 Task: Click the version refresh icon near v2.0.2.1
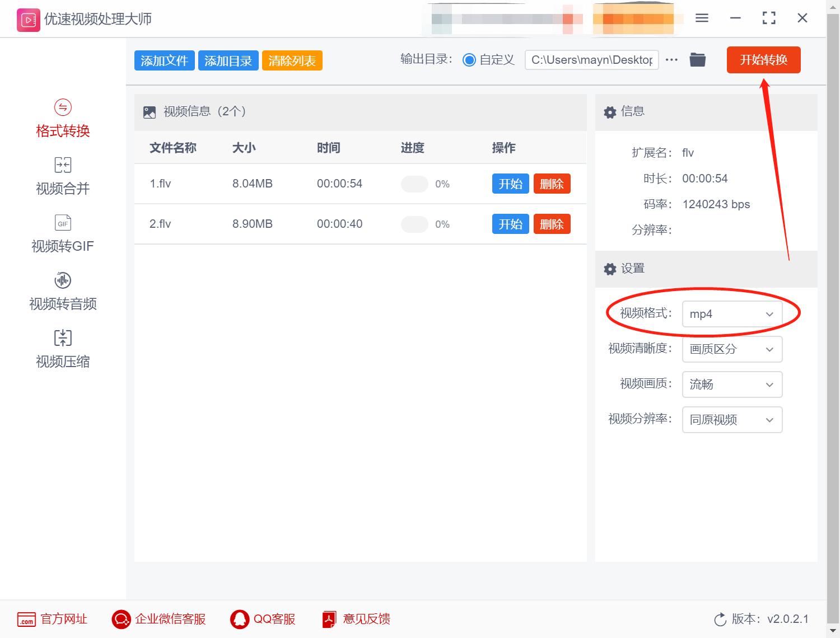(720, 619)
